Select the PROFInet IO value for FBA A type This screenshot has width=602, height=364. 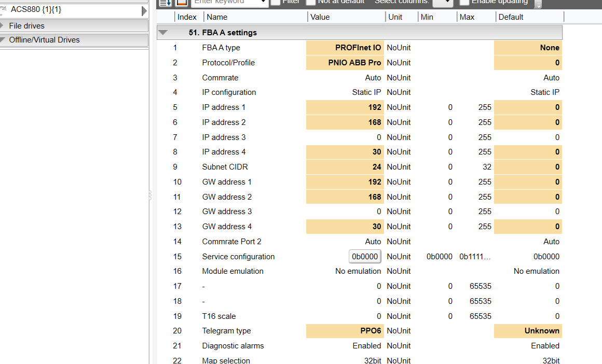coord(345,48)
